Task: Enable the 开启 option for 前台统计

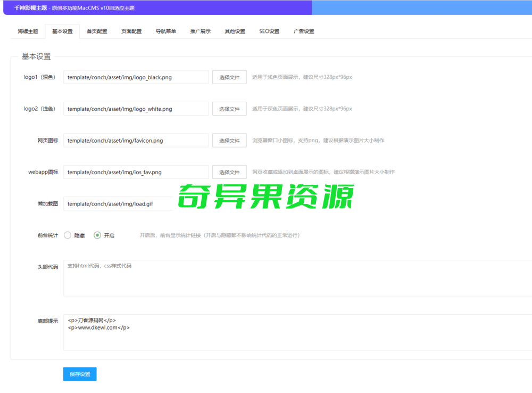Action: point(98,235)
